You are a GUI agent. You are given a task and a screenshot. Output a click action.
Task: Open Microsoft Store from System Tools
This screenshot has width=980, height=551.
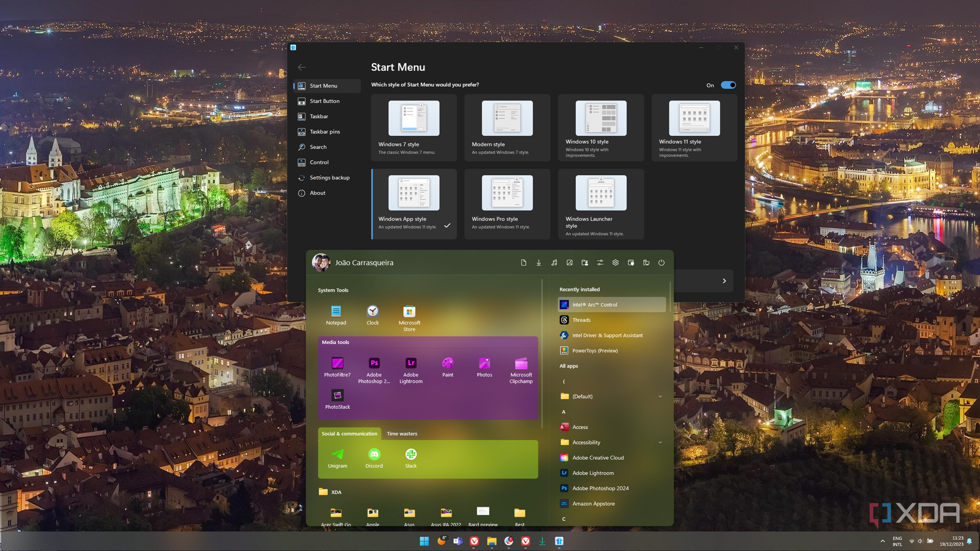tap(409, 318)
